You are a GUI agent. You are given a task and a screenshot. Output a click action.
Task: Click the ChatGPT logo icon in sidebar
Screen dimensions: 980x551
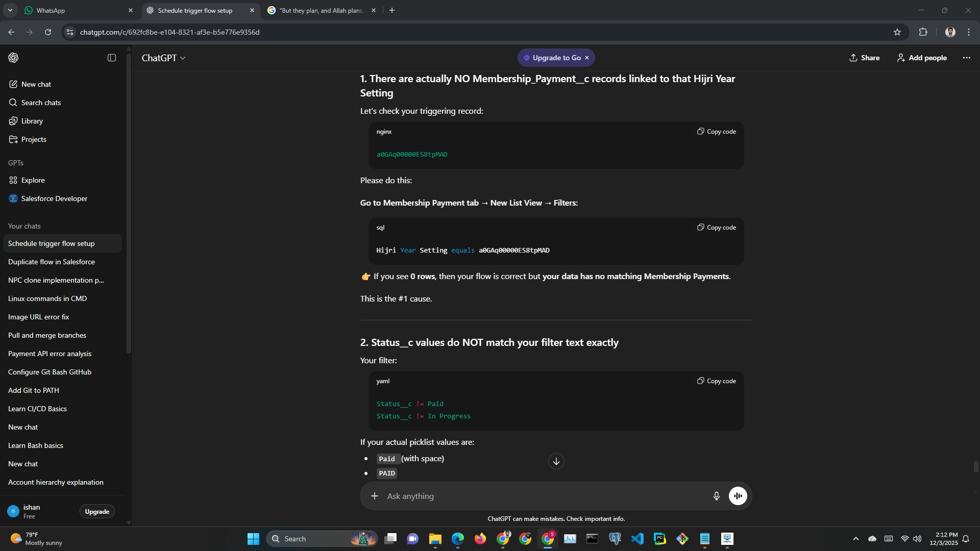pyautogui.click(x=14, y=58)
